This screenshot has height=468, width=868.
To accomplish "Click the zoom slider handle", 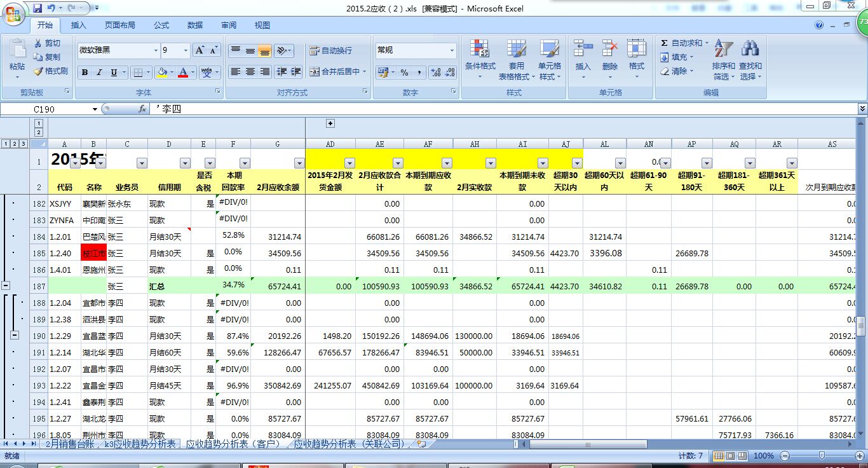I will [822, 455].
